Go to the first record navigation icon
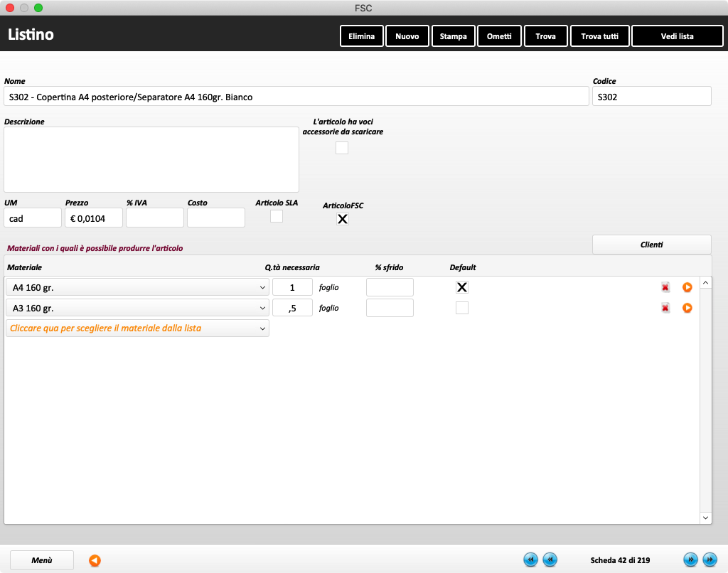The width and height of the screenshot is (728, 573). (x=530, y=560)
